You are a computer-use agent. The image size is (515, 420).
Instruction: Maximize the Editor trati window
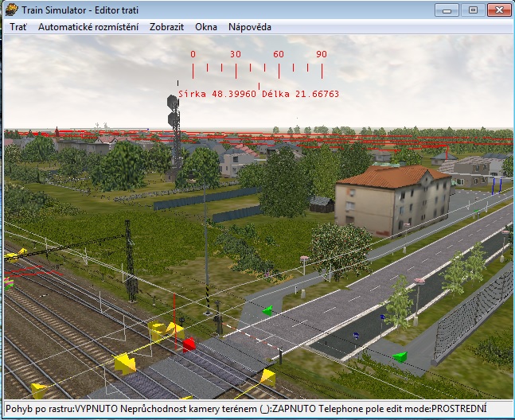(x=473, y=10)
